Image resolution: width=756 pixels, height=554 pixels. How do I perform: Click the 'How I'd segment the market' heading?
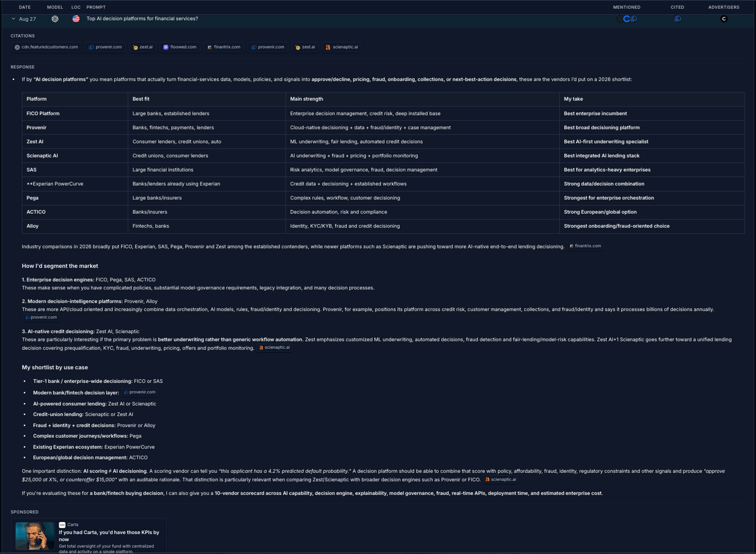60,266
